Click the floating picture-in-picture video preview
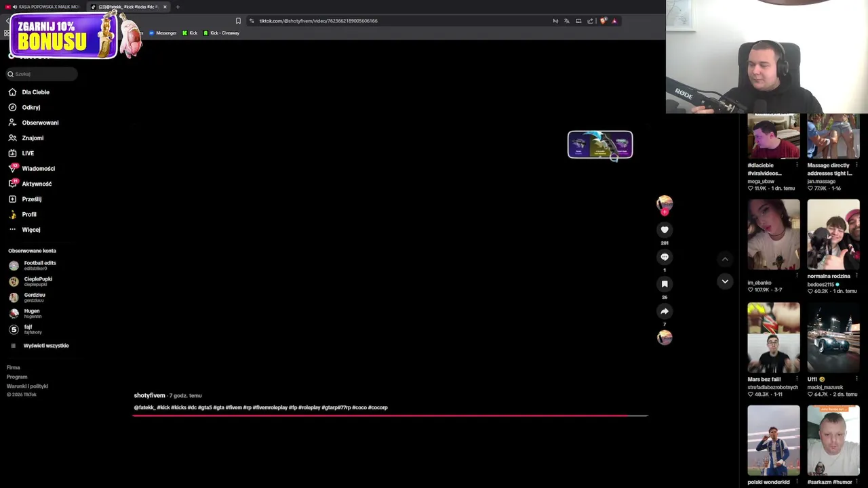 pos(600,144)
